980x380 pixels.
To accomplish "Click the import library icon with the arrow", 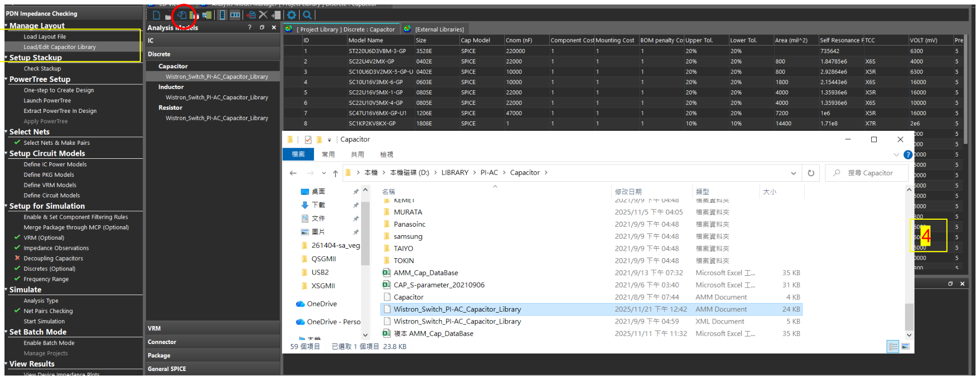I will (182, 15).
